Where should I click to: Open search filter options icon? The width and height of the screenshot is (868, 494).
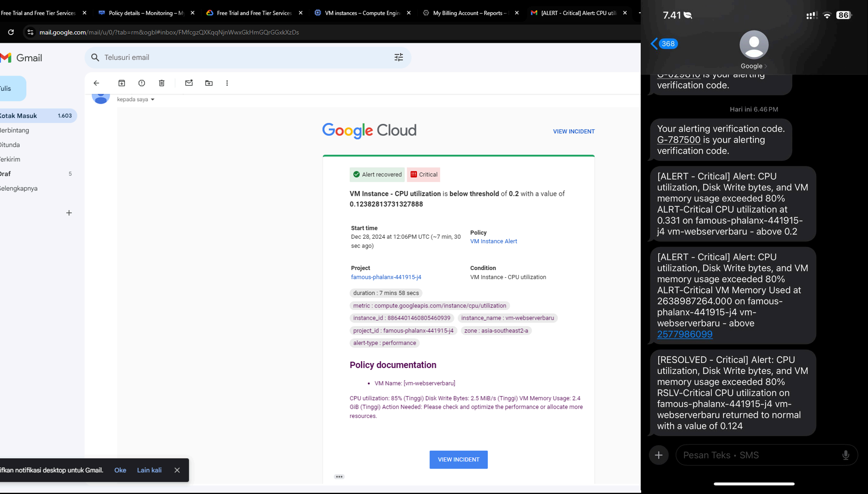pos(398,57)
